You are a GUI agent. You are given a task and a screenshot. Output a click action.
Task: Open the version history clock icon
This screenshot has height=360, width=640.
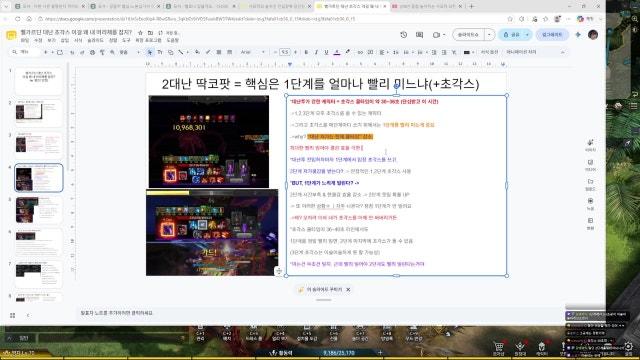pos(403,35)
